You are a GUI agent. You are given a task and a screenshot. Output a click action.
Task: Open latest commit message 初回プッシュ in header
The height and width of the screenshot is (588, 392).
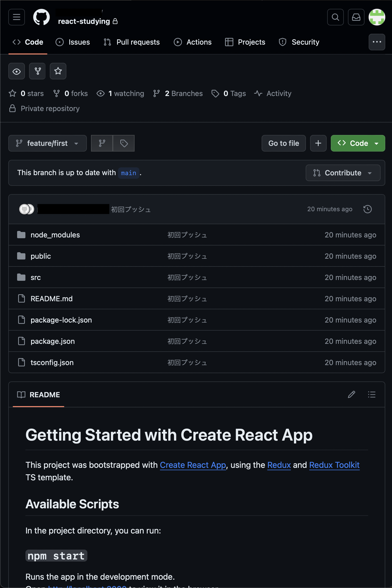pos(131,209)
